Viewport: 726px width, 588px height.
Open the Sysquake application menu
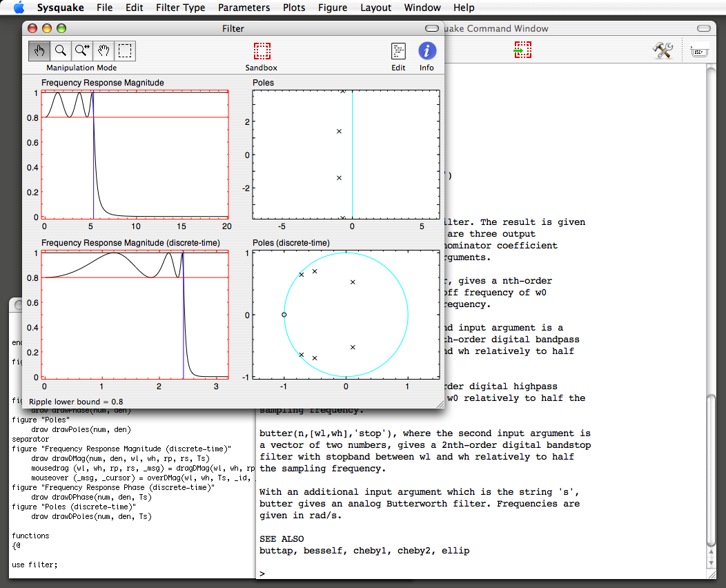[60, 8]
